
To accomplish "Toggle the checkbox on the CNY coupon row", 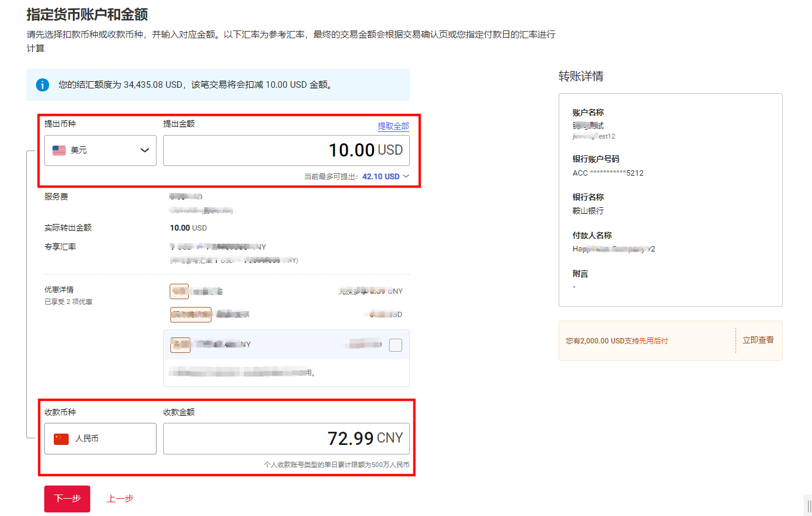I will pyautogui.click(x=395, y=345).
